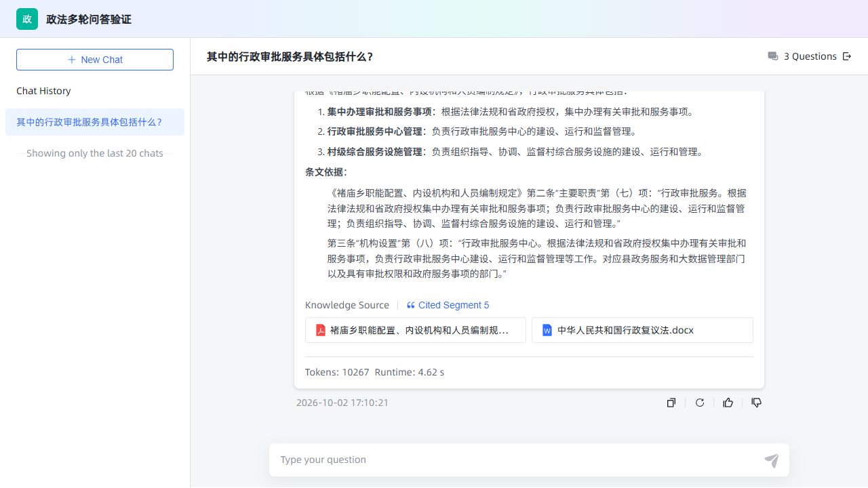Open 中华人民共和国行政复议法.docx source file

(642, 330)
